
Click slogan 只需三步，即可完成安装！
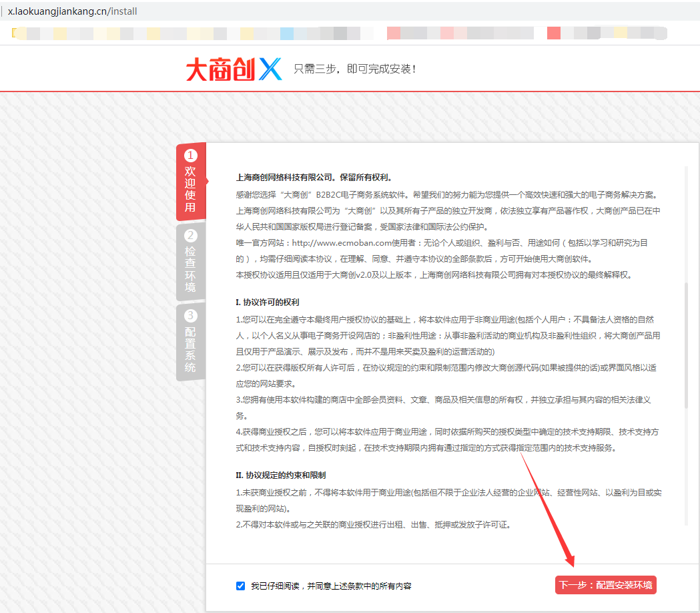[355, 69]
